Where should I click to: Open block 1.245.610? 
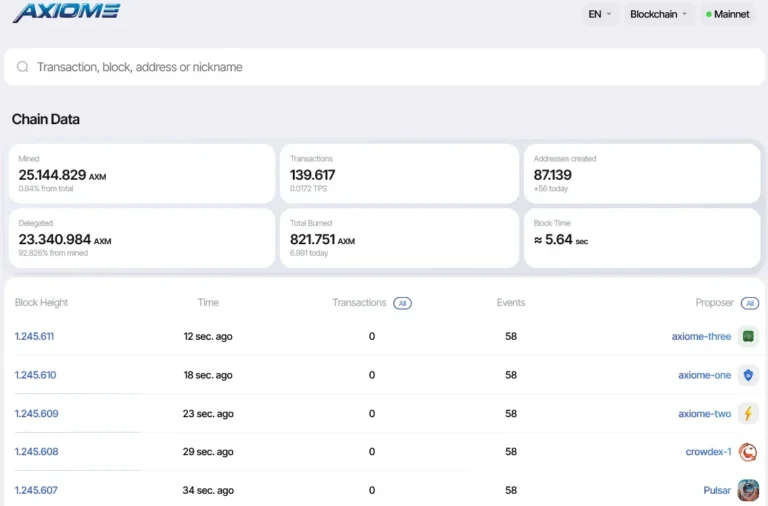[35, 375]
